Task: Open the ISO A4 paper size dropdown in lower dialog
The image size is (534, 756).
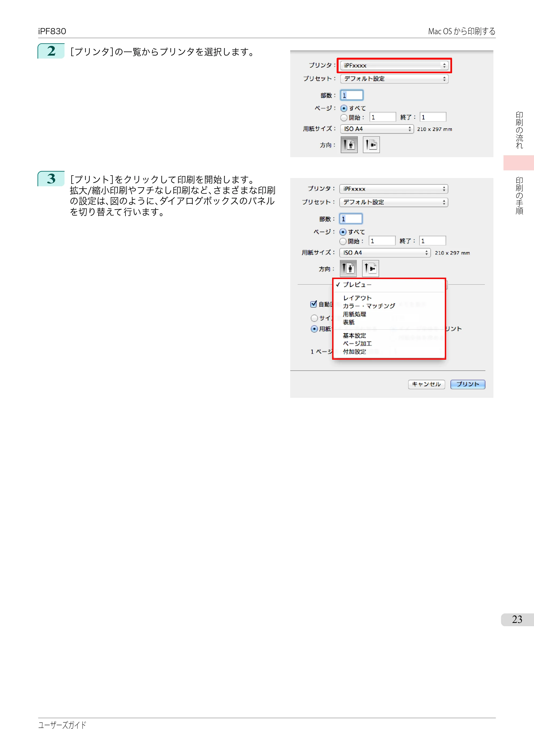Action: (385, 253)
